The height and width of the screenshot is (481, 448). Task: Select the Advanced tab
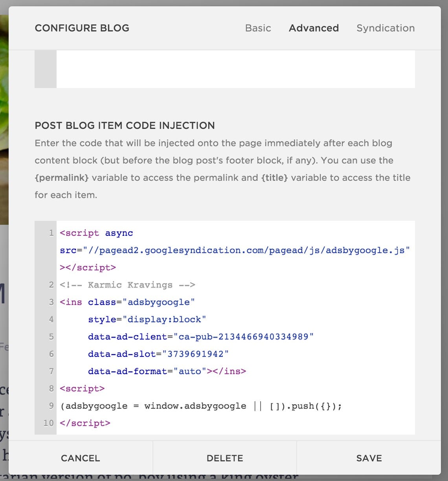314,28
